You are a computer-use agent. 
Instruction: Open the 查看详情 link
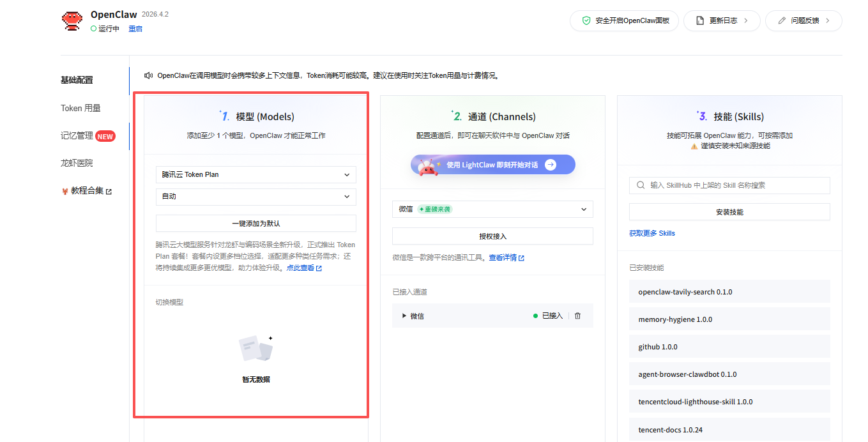[x=503, y=257]
